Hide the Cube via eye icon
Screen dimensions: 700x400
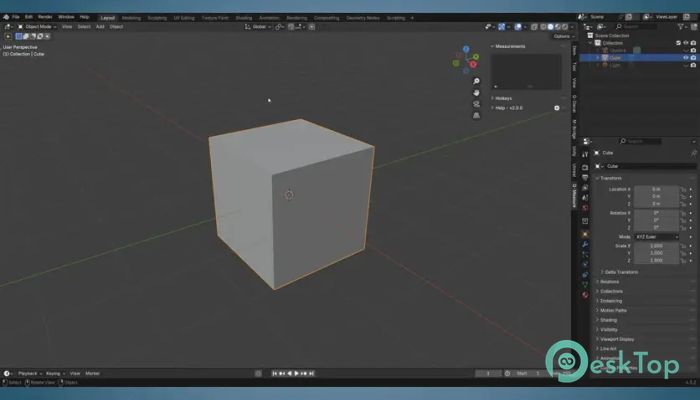[x=686, y=58]
